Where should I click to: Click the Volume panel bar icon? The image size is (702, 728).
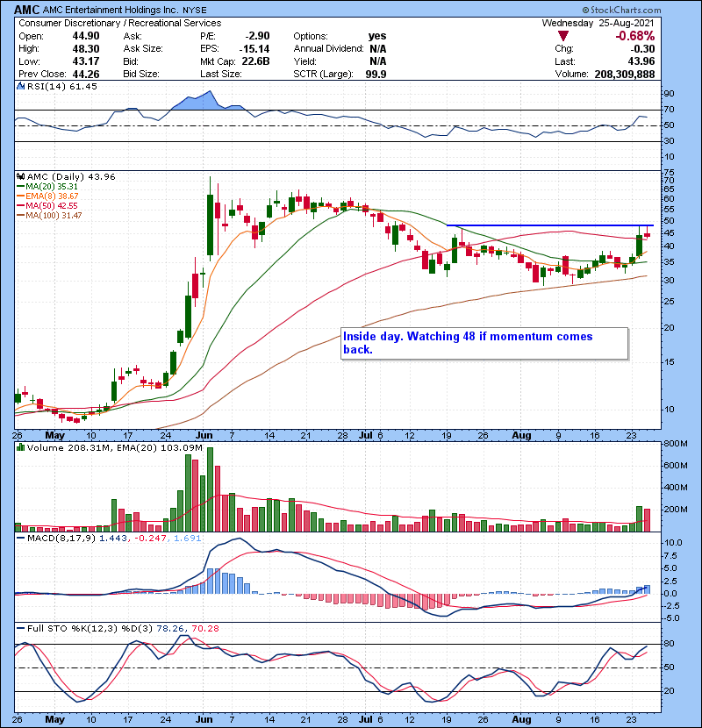(20, 447)
